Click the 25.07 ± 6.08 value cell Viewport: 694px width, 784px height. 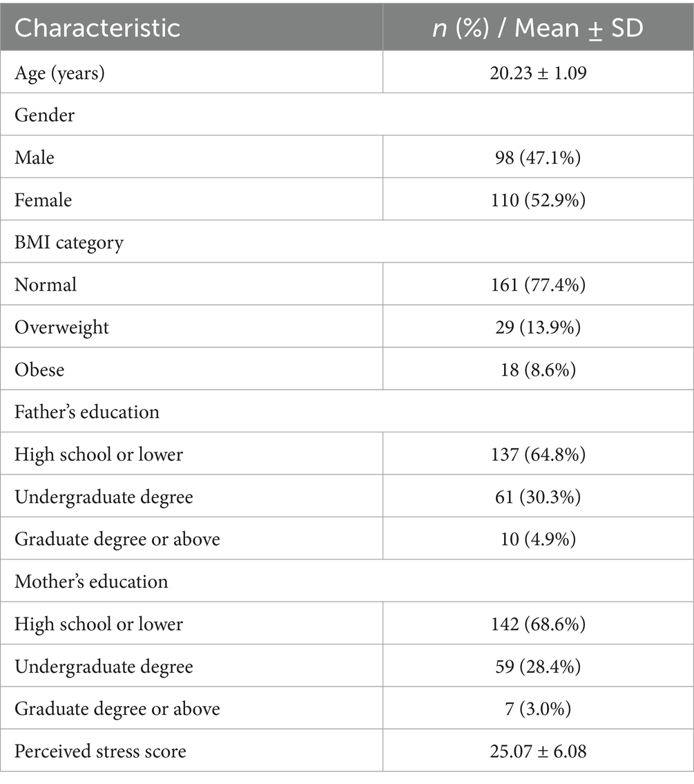[x=538, y=751]
